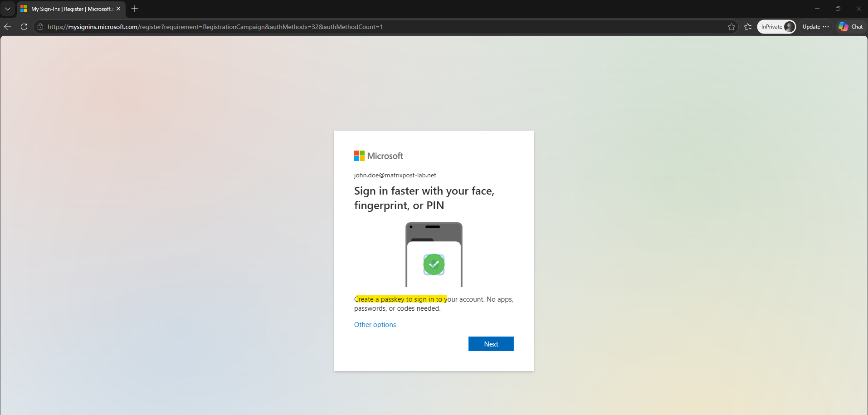The height and width of the screenshot is (415, 868).
Task: Open Update settings and more menu
Action: tap(816, 27)
